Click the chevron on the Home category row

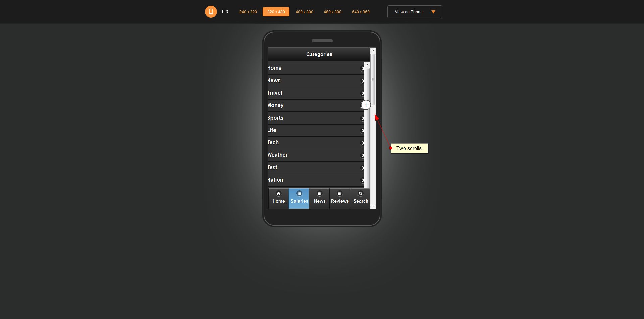[x=362, y=69]
